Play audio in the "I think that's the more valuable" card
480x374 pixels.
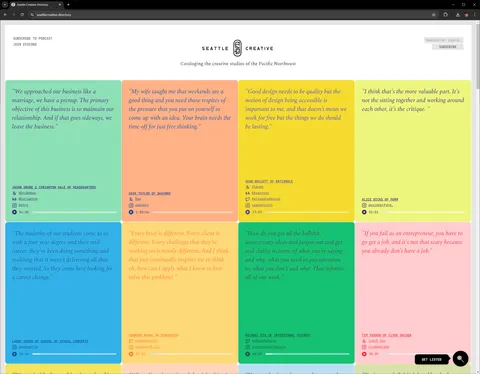pos(364,212)
